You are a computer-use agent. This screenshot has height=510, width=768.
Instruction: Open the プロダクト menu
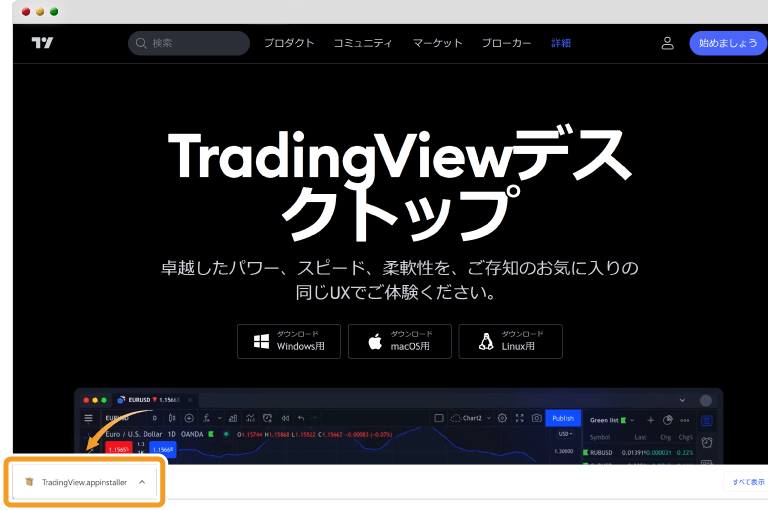(289, 43)
